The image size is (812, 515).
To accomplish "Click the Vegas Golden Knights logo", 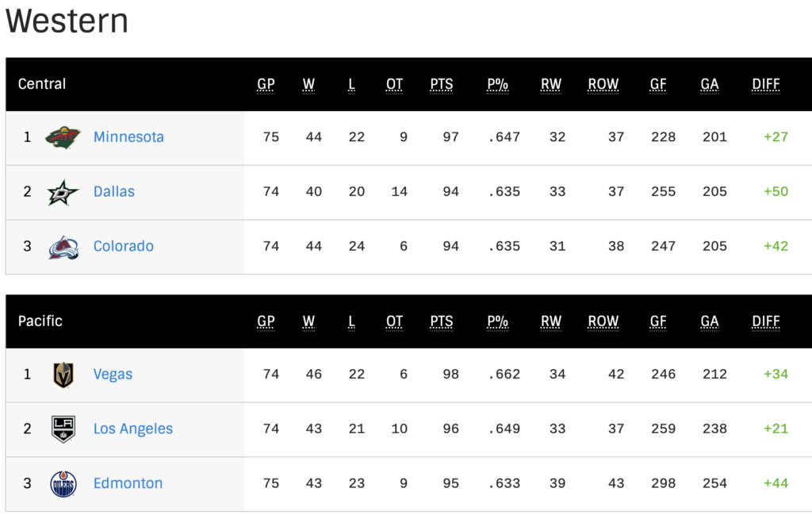I will pos(63,375).
